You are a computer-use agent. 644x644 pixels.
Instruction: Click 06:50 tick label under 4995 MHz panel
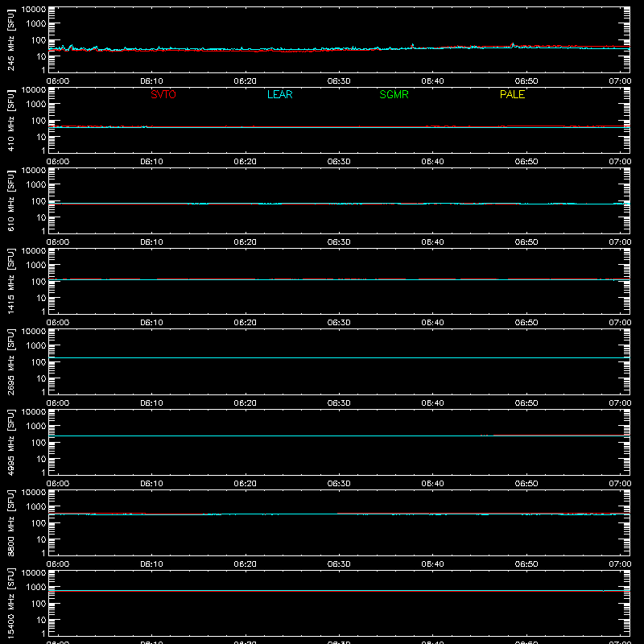pyautogui.click(x=526, y=484)
